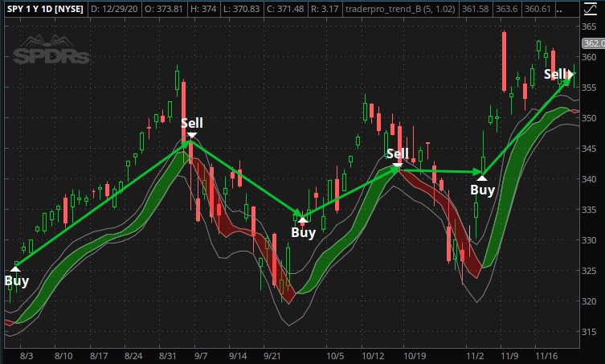Select the Buy arrow marker after 9/21

tap(302, 220)
